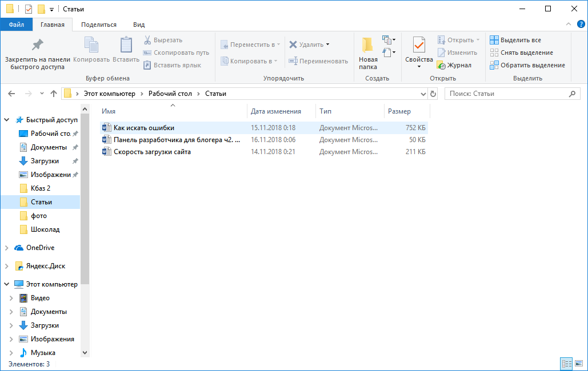Click Переименовать in ribbon
Image resolution: width=588 pixels, height=371 pixels.
pyautogui.click(x=318, y=61)
